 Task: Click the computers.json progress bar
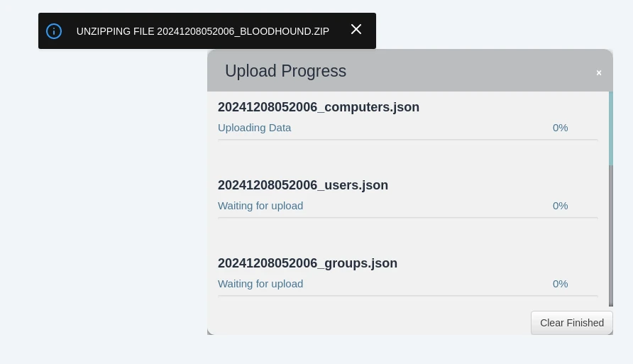point(408,140)
